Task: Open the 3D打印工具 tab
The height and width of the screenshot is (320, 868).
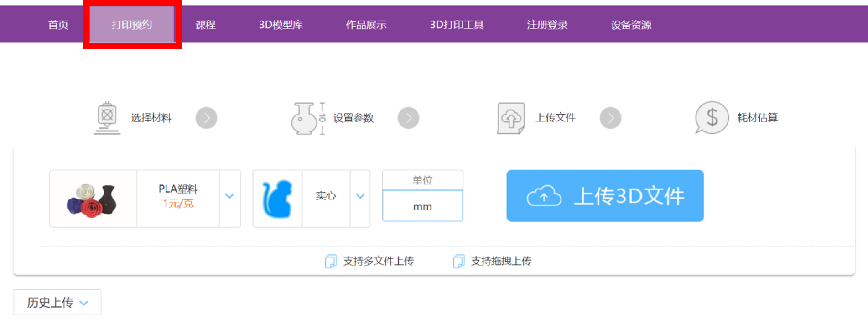Action: click(x=457, y=25)
